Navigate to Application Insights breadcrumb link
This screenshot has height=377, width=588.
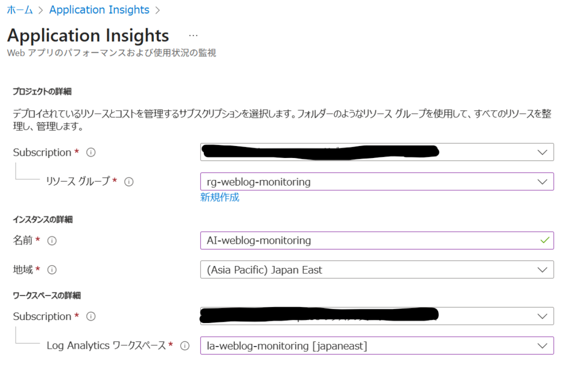pos(99,10)
